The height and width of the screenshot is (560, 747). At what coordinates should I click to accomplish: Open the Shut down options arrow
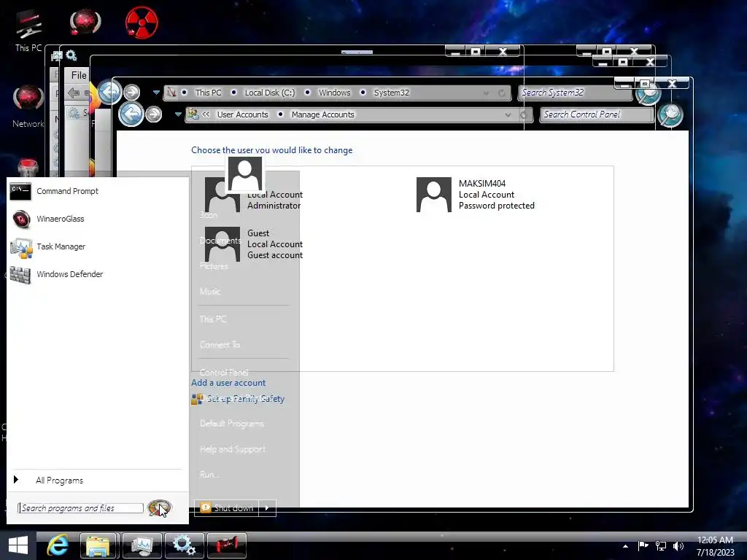coord(267,507)
